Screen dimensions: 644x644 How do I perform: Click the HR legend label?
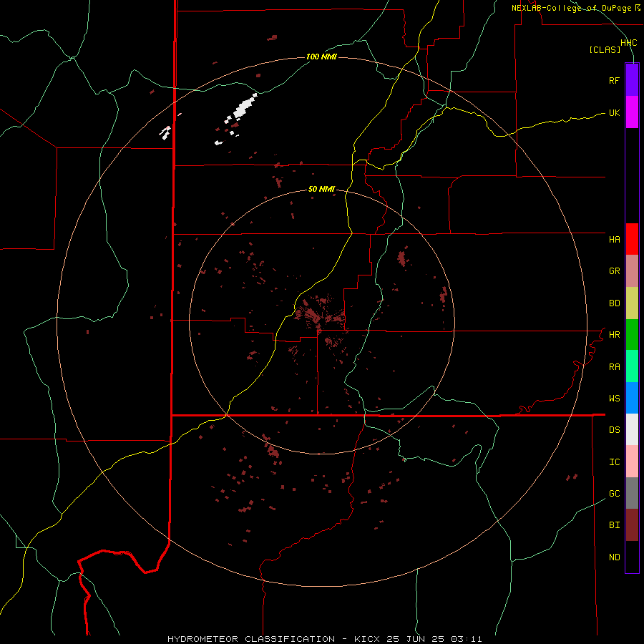click(614, 335)
